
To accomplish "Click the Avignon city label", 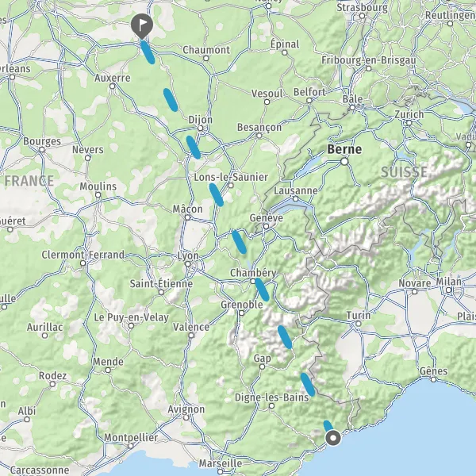I will pyautogui.click(x=186, y=409).
